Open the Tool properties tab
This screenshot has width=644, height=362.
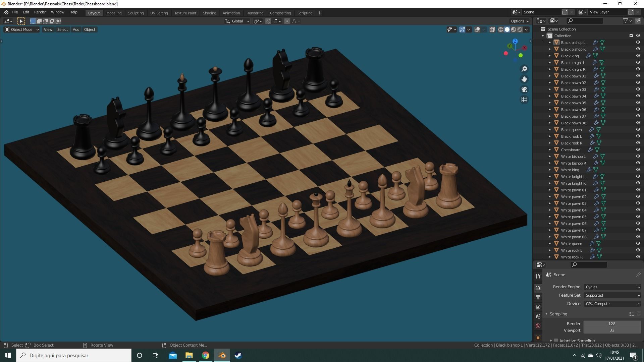click(538, 276)
